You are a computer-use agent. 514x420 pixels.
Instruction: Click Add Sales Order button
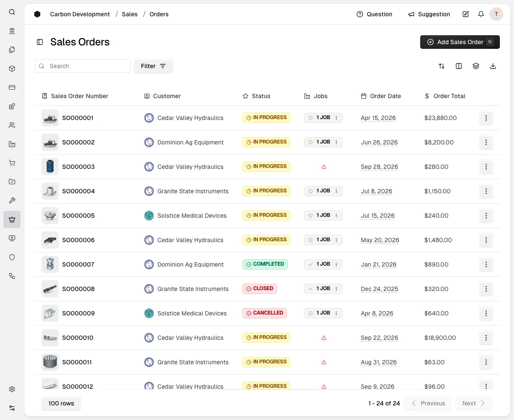(460, 42)
